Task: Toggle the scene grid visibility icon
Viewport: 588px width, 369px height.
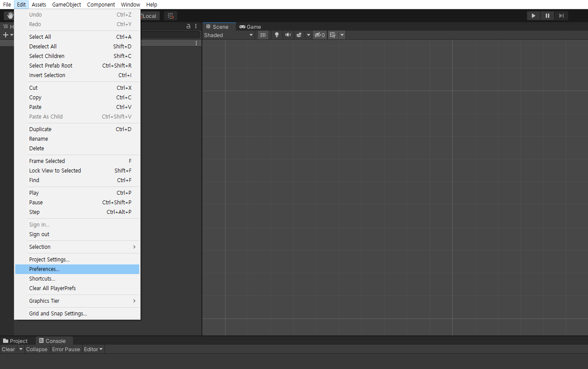Action: pos(333,35)
